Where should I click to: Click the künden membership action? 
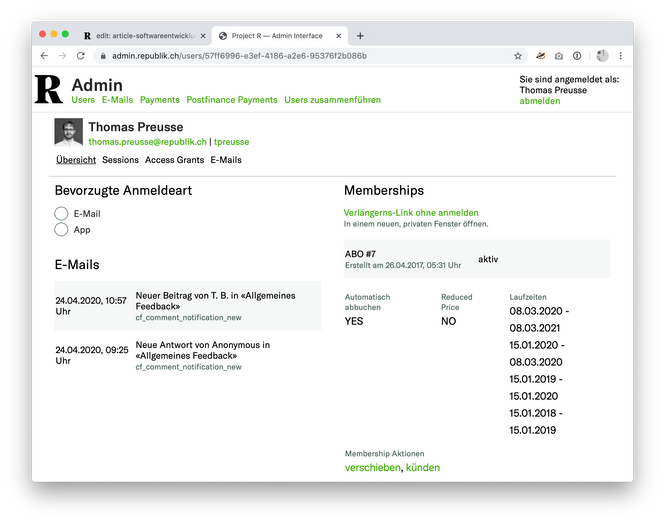423,467
